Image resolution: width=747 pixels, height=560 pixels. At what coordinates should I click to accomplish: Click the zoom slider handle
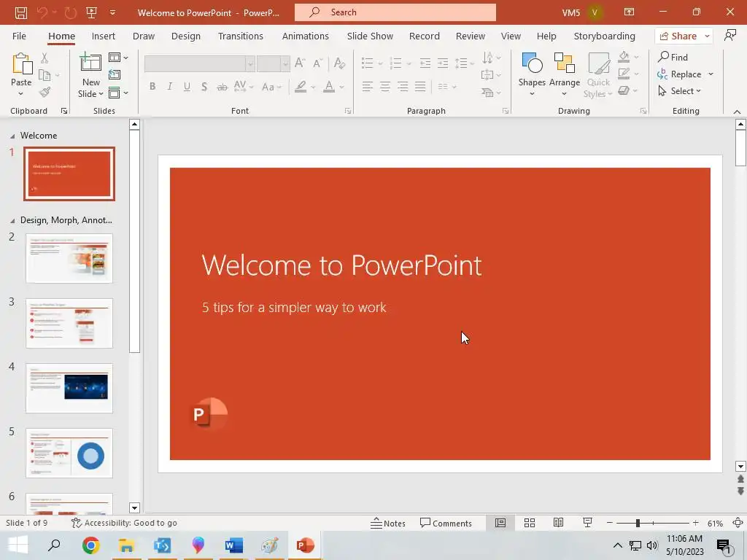pyautogui.click(x=638, y=523)
